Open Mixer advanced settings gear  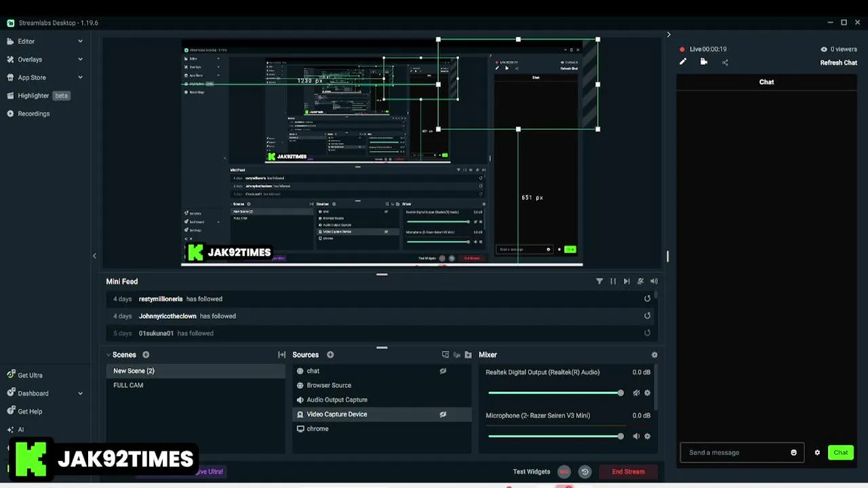tap(654, 354)
